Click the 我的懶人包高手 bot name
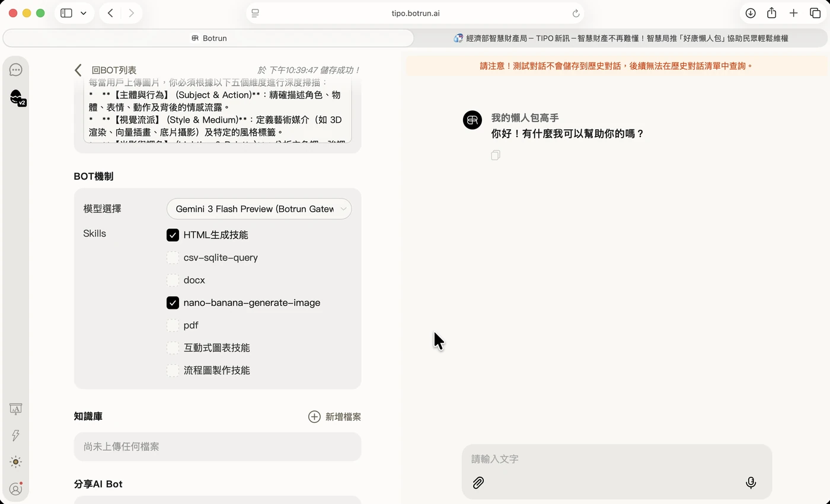The image size is (830, 504). coord(525,118)
